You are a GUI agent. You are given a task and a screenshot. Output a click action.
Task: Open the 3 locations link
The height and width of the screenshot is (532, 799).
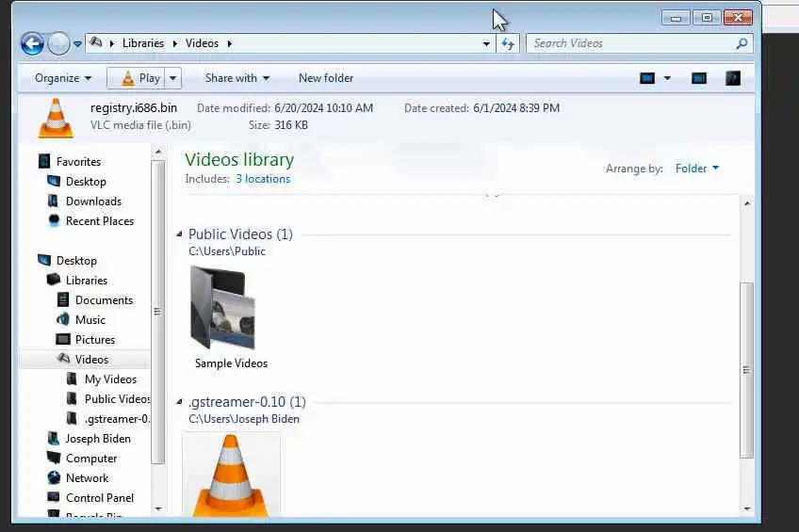pyautogui.click(x=263, y=179)
